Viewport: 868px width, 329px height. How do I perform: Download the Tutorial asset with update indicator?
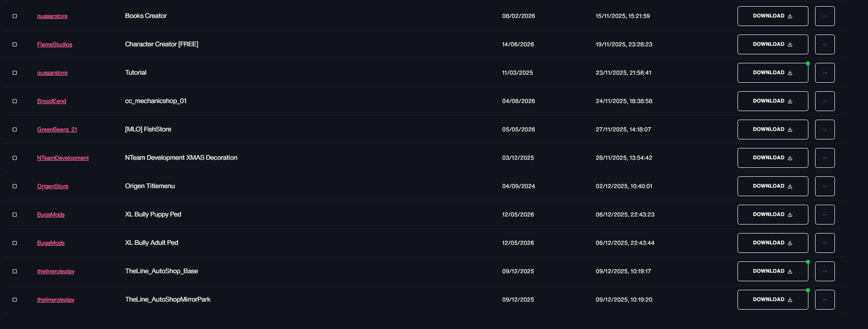pos(773,73)
